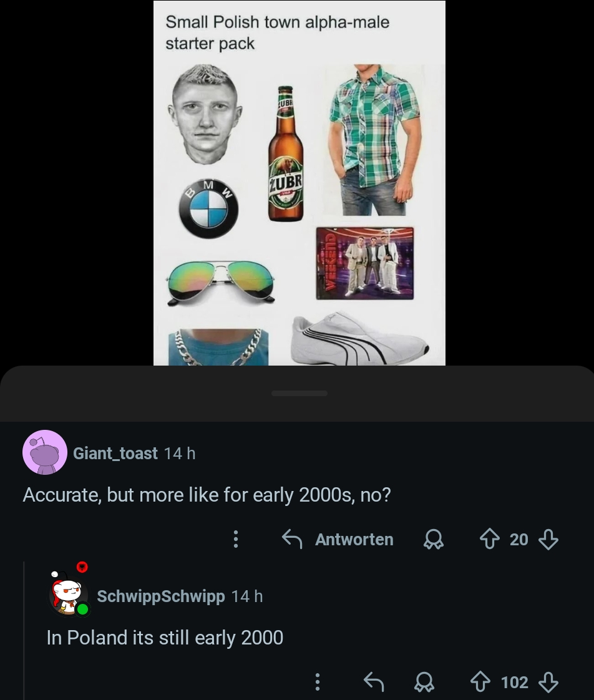Give award to Giant_toast's comment
Viewport: 594px width, 700px height.
(x=432, y=540)
